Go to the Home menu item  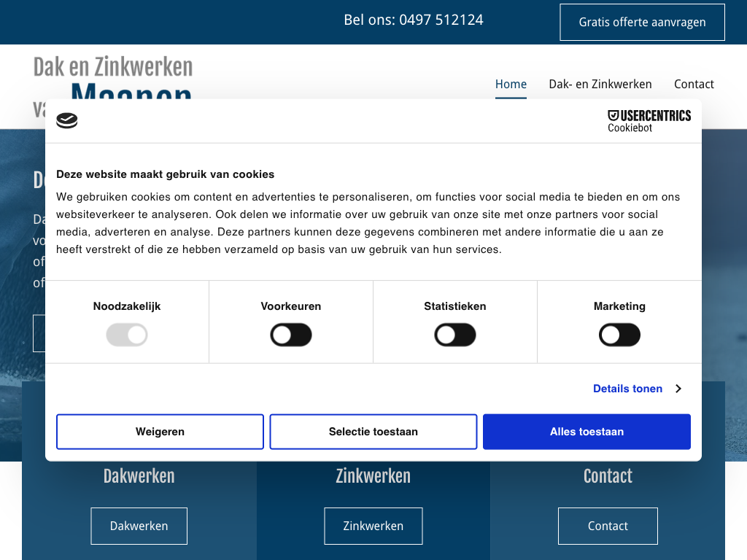pos(511,84)
